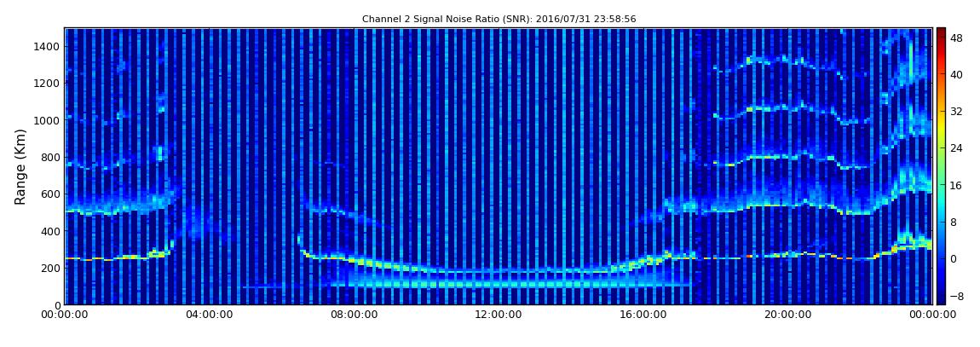This screenshot has width=980, height=347.
Task: Click the colorbar value 48
Action: click(956, 38)
